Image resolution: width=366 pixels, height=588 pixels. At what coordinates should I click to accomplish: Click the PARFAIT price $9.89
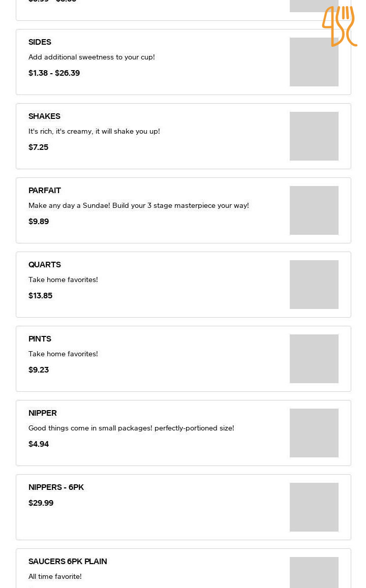coord(39,222)
